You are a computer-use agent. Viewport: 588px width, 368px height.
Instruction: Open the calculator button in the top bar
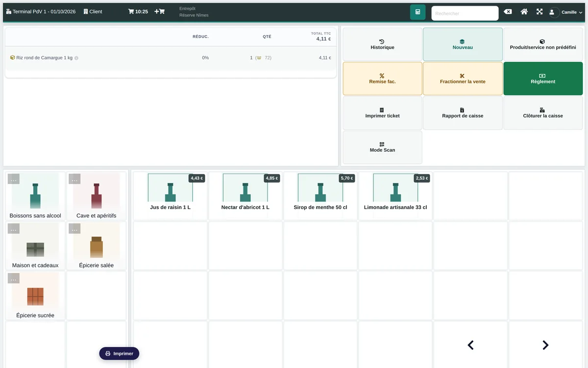tap(417, 12)
